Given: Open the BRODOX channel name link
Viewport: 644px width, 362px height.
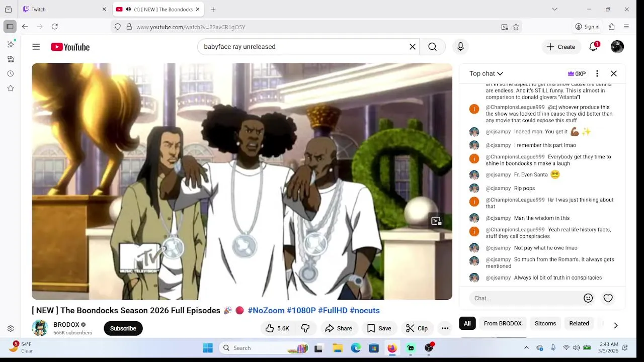Looking at the screenshot, I should pyautogui.click(x=66, y=325).
